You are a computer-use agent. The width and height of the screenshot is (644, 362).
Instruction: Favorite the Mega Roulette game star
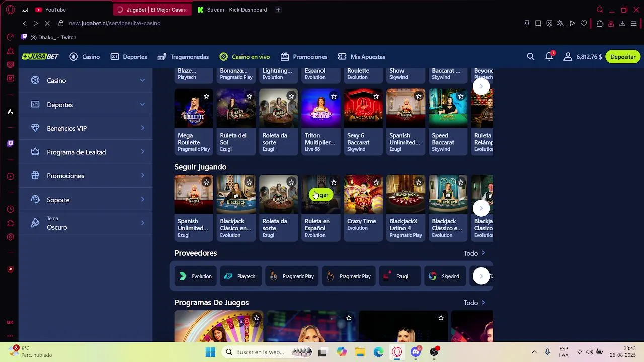coord(206,96)
